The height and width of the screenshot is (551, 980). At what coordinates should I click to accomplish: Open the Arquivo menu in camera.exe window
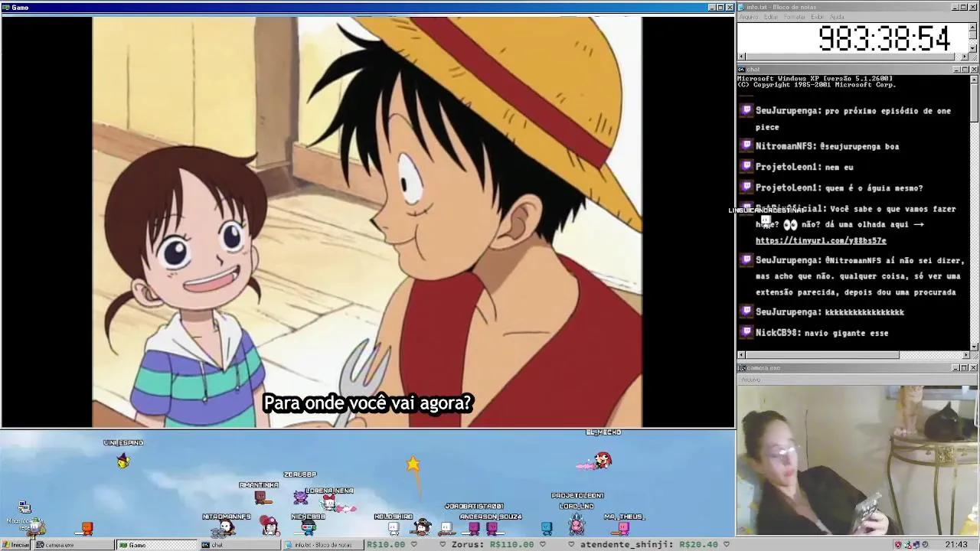750,380
